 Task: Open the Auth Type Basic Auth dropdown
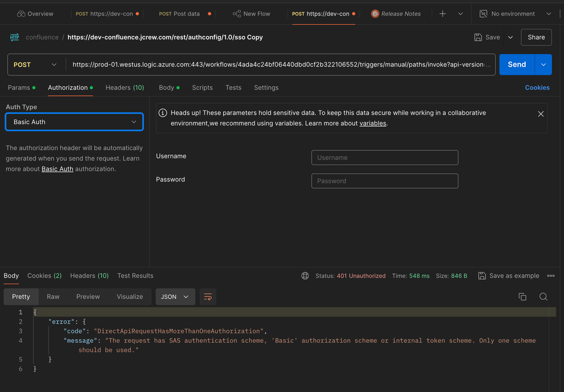pyautogui.click(x=75, y=122)
